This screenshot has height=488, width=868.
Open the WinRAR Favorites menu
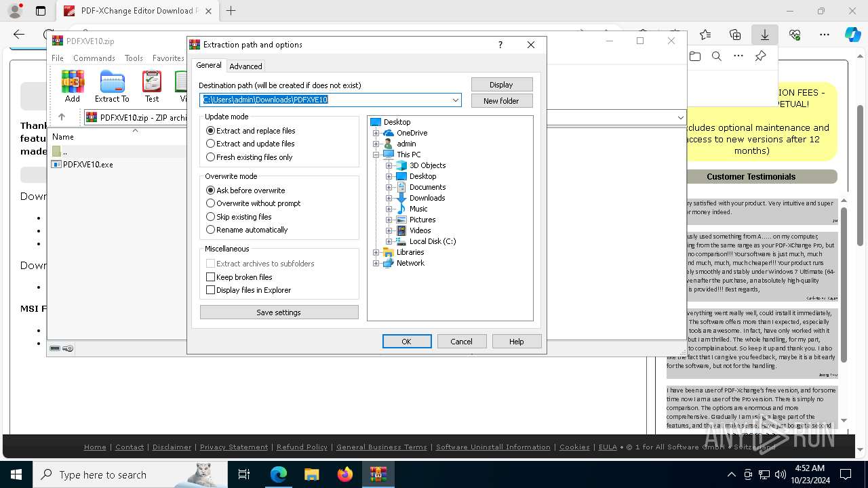[x=168, y=58]
